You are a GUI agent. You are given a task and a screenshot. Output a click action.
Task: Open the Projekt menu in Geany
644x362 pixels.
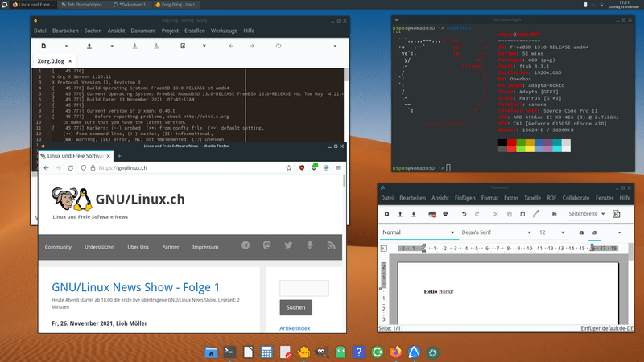click(x=170, y=31)
